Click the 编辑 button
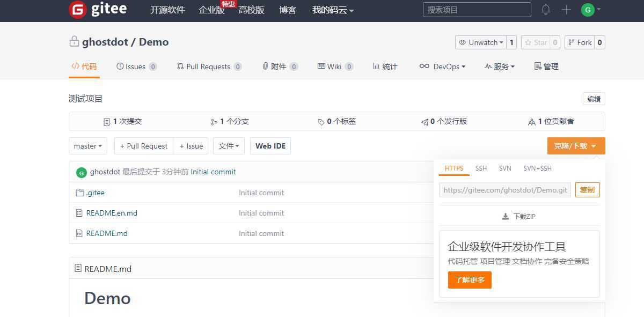Screen dimensions: 644x317 point(594,99)
